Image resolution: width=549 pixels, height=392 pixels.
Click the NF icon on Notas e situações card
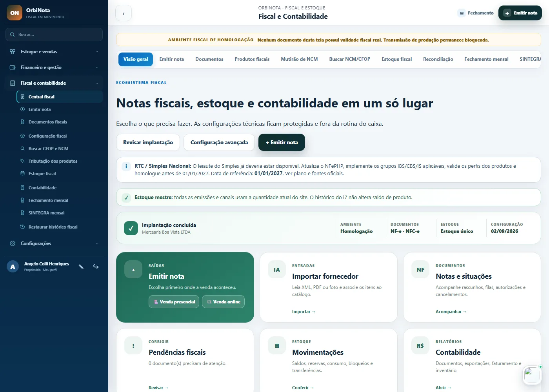[x=420, y=270]
